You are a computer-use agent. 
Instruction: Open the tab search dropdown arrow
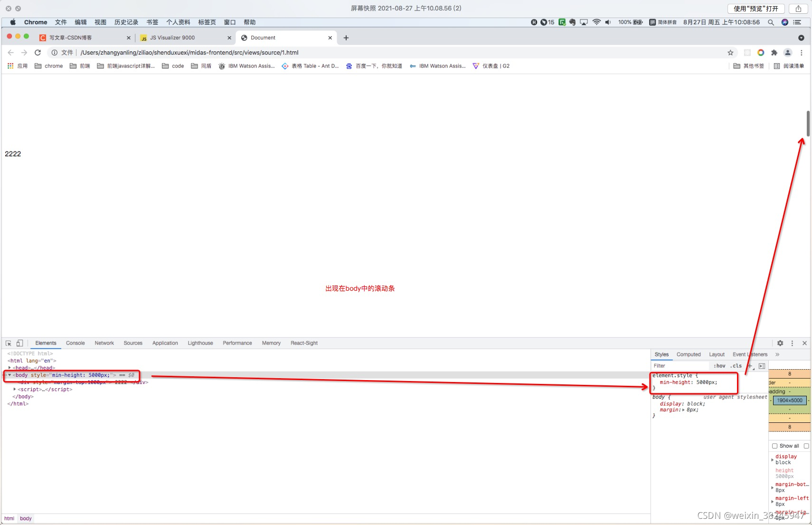pos(801,38)
